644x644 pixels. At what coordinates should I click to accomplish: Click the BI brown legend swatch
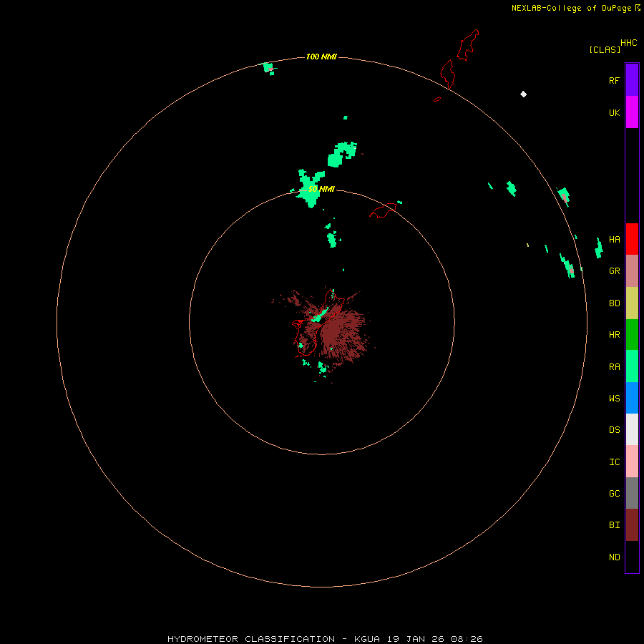click(632, 525)
